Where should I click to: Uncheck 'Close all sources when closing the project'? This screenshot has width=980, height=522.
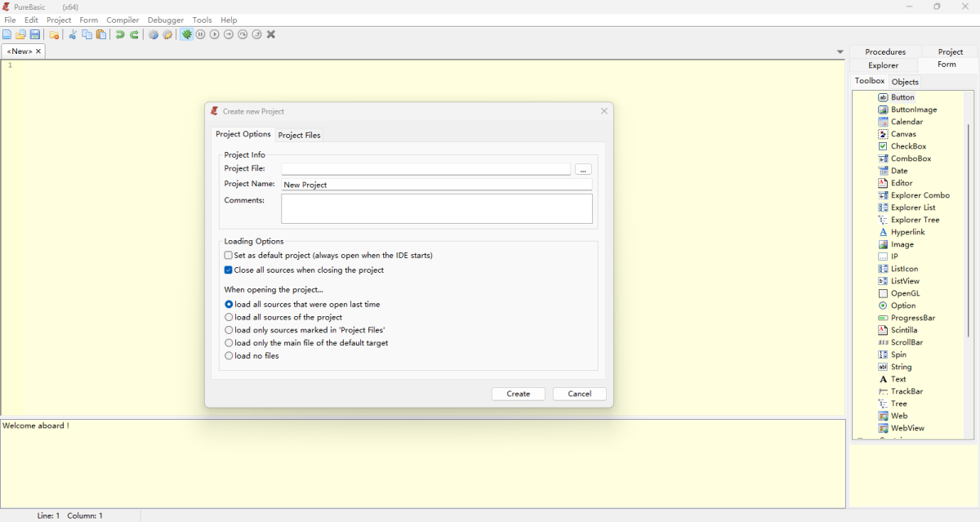(x=229, y=270)
